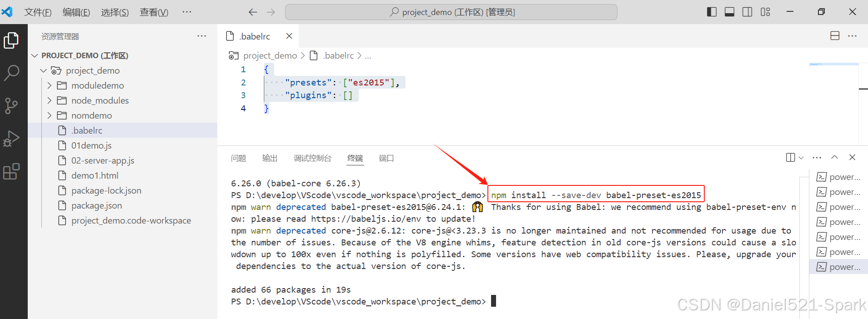Open the 文件(F) menu
The image size is (868, 319).
(x=38, y=12)
